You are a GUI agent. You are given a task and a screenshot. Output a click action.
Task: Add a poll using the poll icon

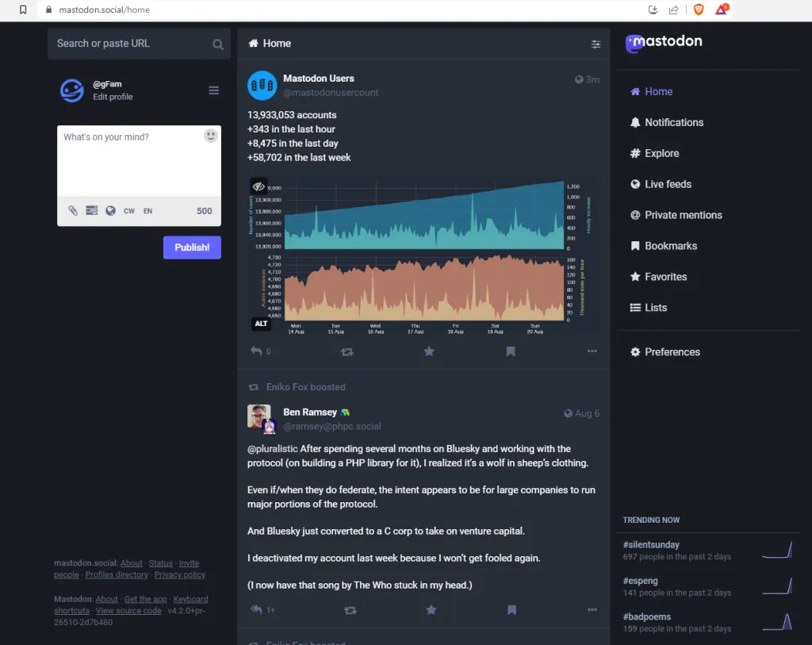pos(92,210)
